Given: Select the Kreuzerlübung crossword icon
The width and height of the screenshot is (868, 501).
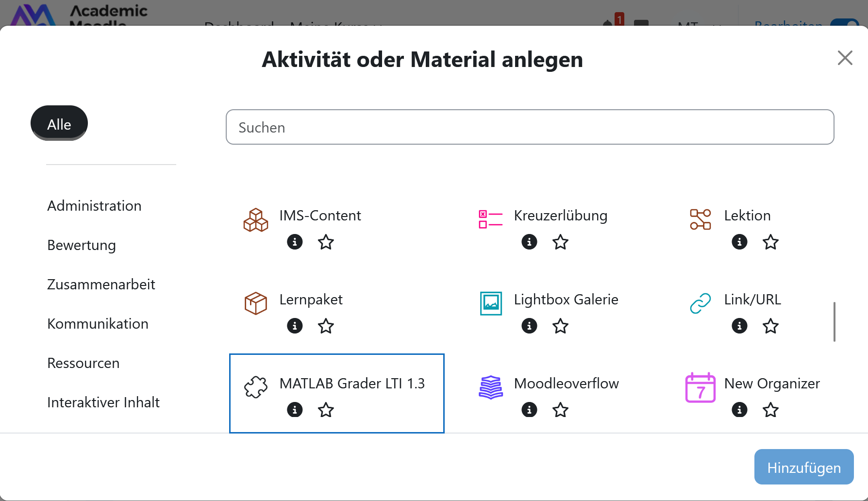Looking at the screenshot, I should click(490, 220).
